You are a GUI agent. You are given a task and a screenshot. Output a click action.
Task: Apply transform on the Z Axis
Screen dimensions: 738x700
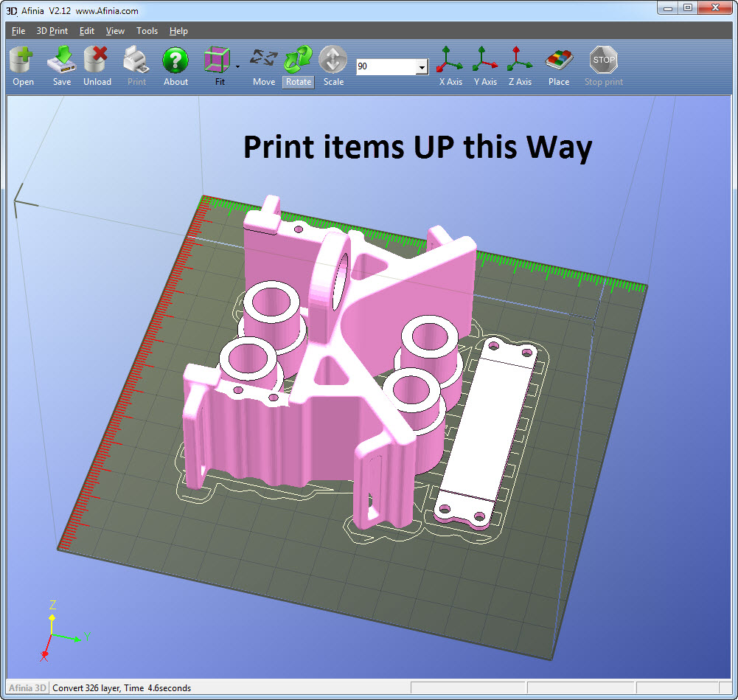point(520,66)
